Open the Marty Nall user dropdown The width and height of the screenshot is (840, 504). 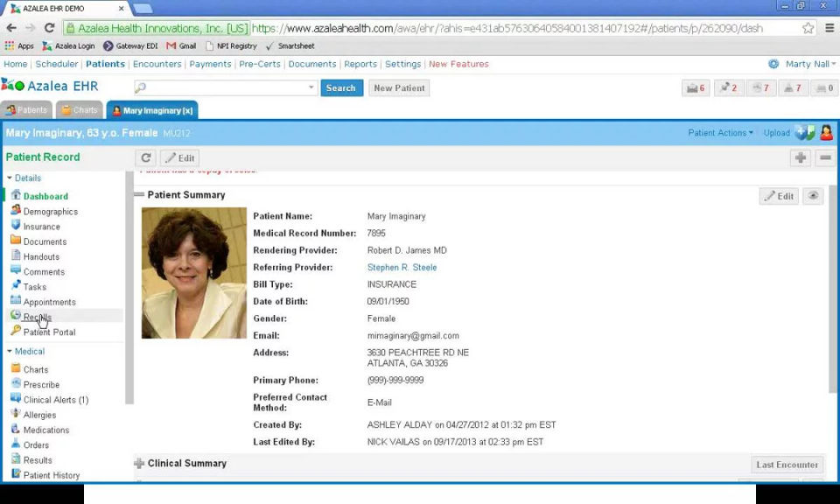810,64
